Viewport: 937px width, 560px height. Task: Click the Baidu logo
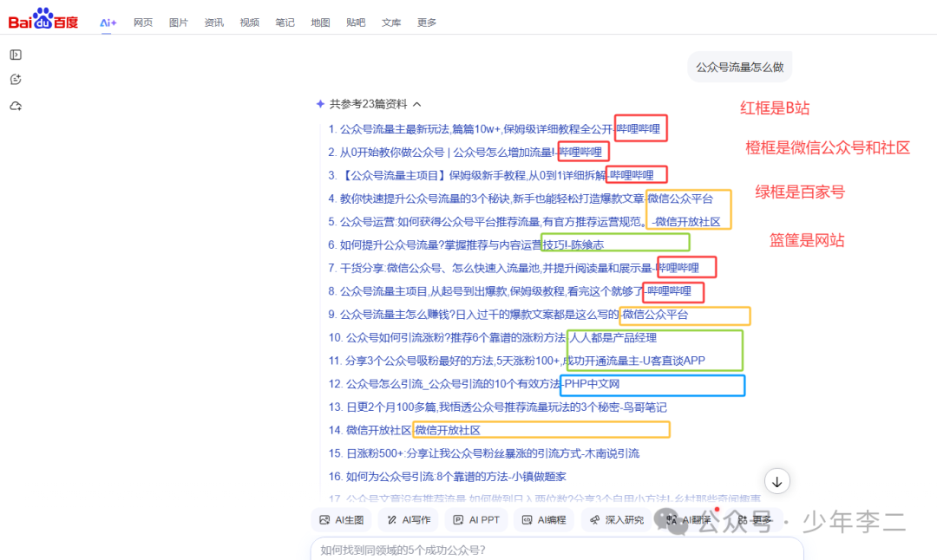click(43, 19)
